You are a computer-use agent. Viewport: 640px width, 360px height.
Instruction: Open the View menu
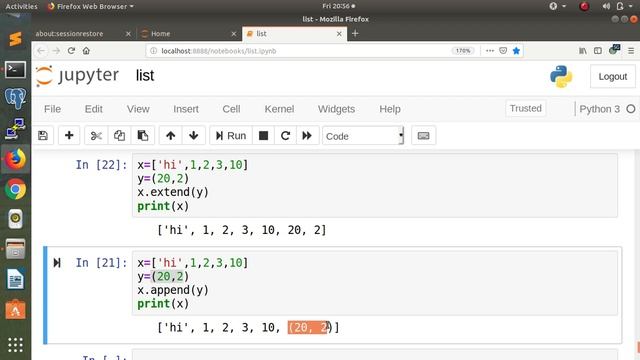tap(138, 109)
